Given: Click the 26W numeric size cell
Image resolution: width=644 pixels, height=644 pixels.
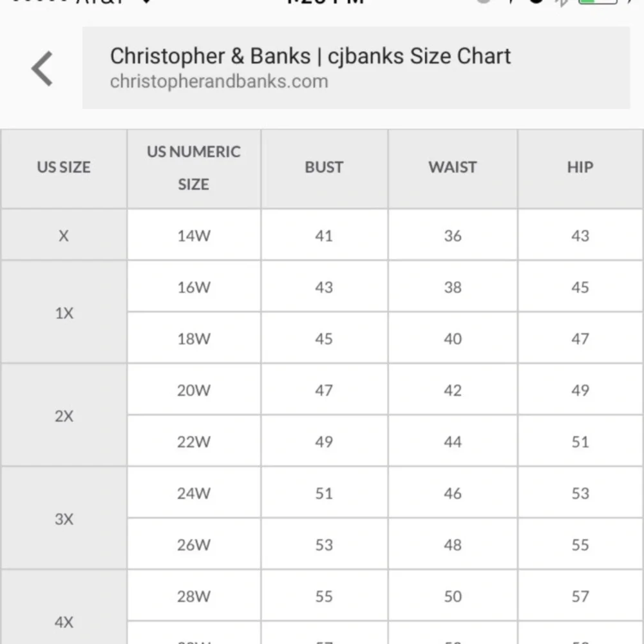Looking at the screenshot, I should click(193, 545).
